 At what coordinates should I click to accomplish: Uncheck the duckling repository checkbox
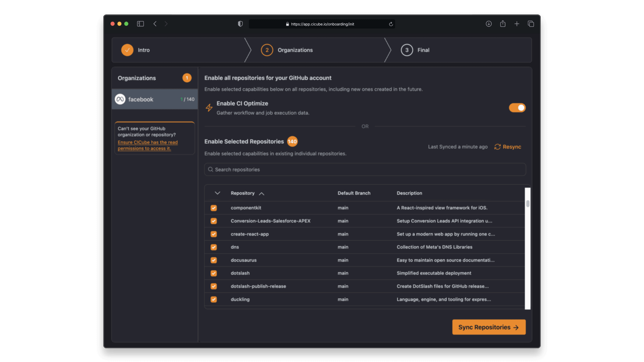(214, 299)
